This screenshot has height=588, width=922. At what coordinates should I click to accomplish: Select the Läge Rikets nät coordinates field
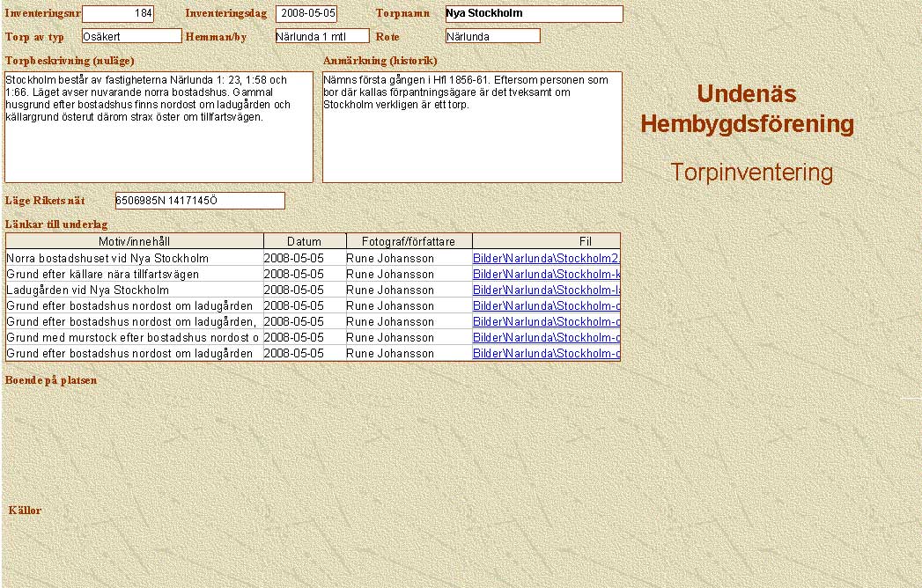[x=200, y=201]
